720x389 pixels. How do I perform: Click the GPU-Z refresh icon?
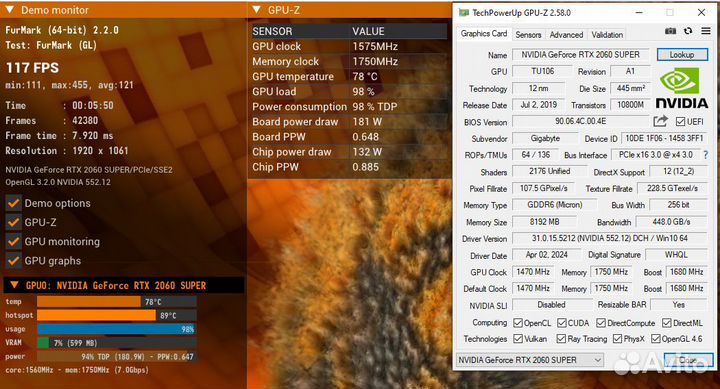[x=688, y=31]
